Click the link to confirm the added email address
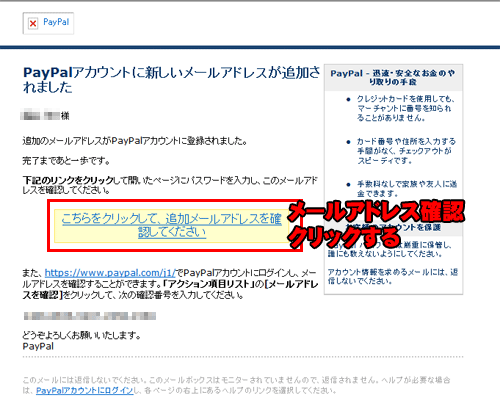 click(x=172, y=225)
